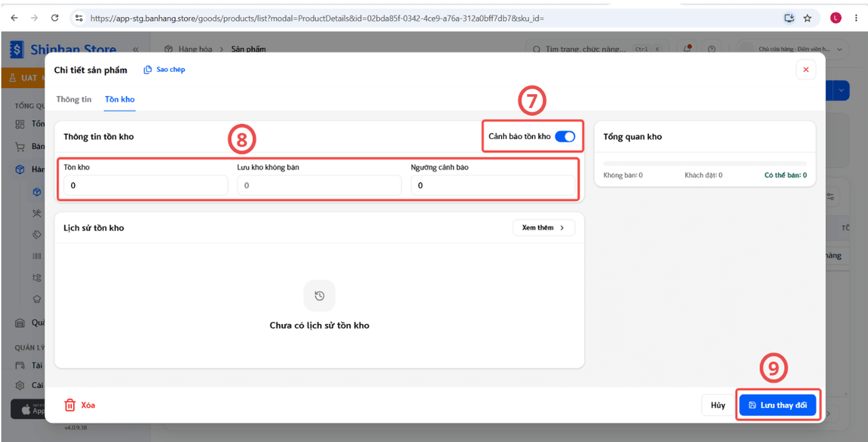The image size is (868, 442).
Task: Expand the blue split-button dropdown arrow behind the modal
Action: 842,91
